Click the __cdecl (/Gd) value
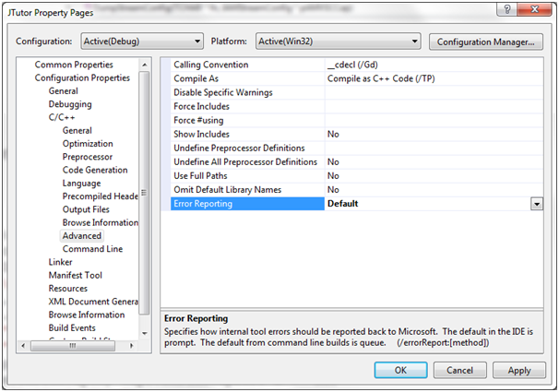The height and width of the screenshot is (392, 559). (x=352, y=65)
